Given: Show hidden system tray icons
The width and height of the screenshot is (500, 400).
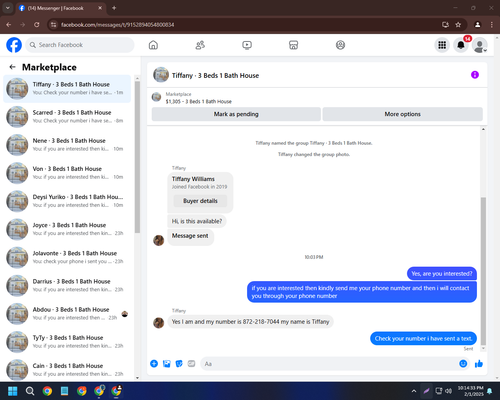Looking at the screenshot, I should (414, 391).
